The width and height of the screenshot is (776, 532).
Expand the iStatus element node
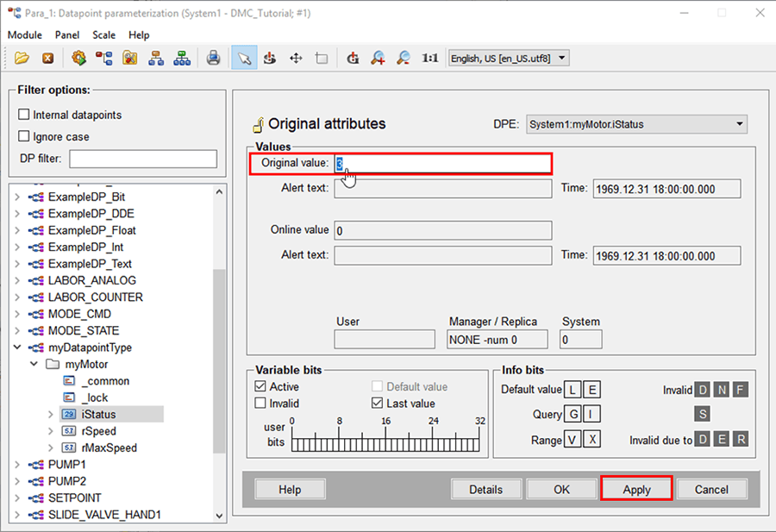tap(51, 414)
